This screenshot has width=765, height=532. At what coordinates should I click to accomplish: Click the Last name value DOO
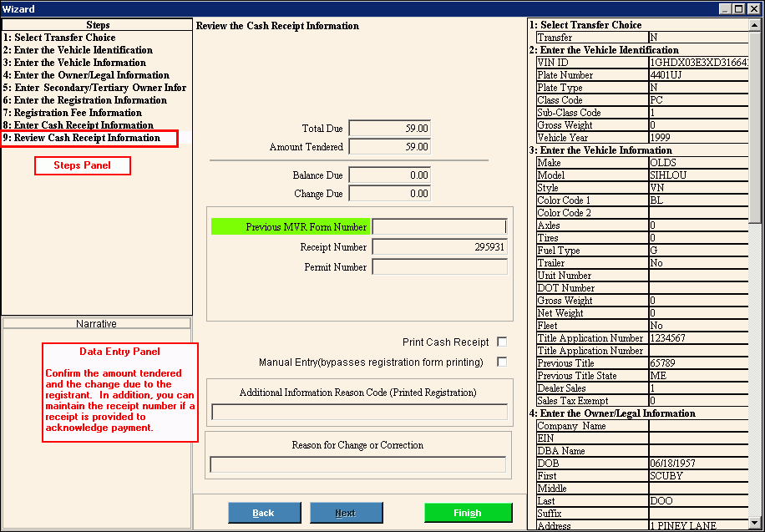coord(699,501)
